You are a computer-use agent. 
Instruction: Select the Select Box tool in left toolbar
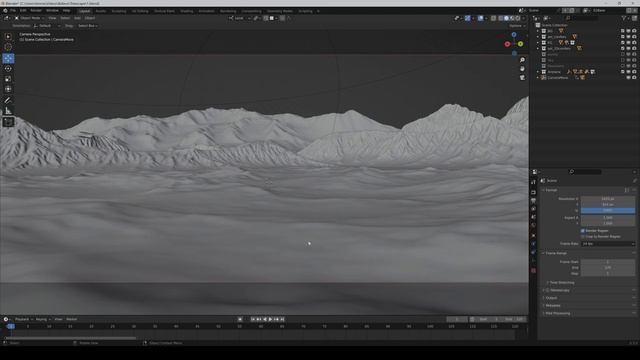tap(8, 37)
